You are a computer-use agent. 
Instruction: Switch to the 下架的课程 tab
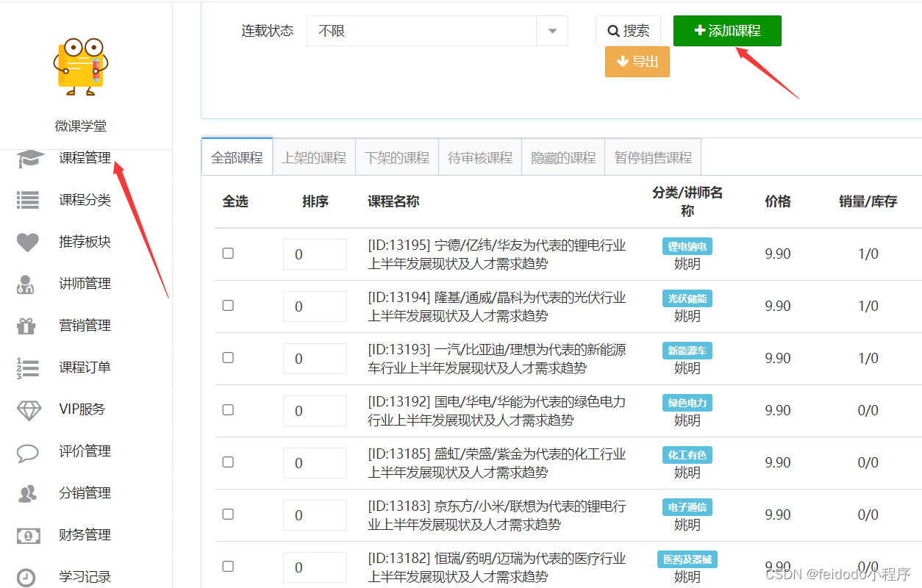tap(397, 157)
